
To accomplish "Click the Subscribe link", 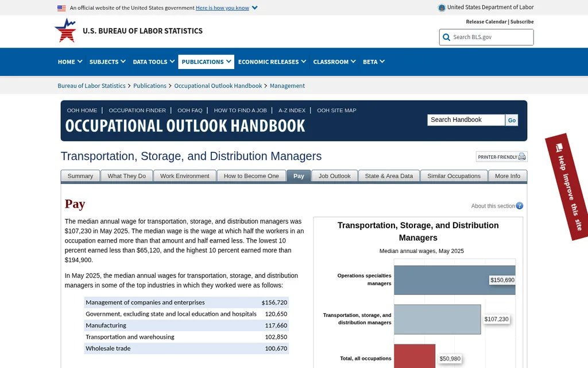I will click(522, 22).
